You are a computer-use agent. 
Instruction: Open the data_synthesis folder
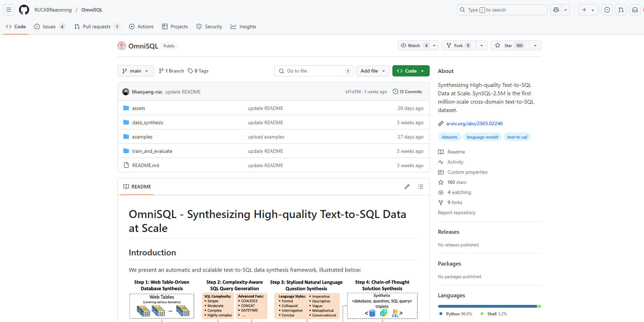tap(147, 122)
